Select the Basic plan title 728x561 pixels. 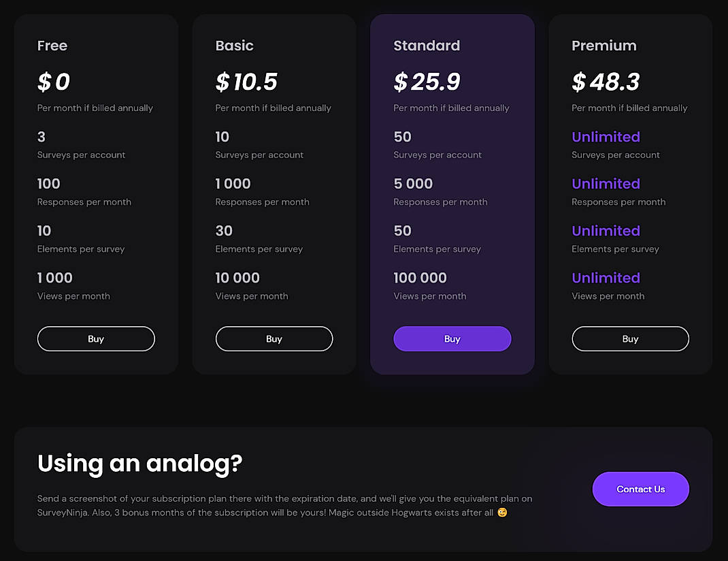pyautogui.click(x=234, y=46)
